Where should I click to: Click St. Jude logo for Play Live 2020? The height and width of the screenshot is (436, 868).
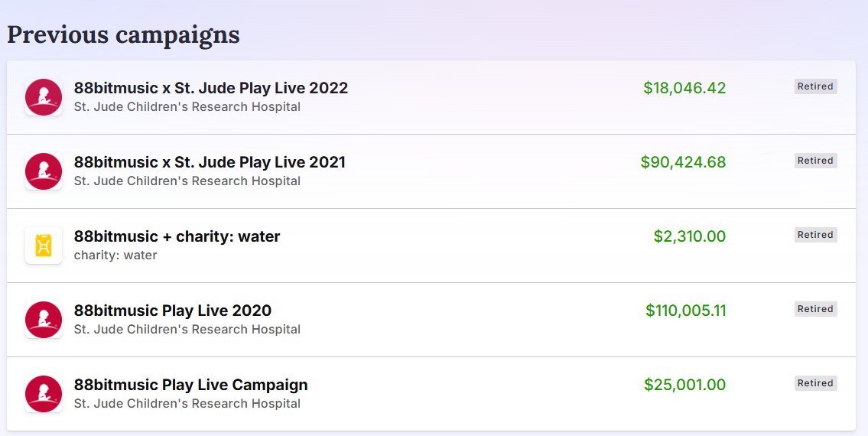(44, 320)
